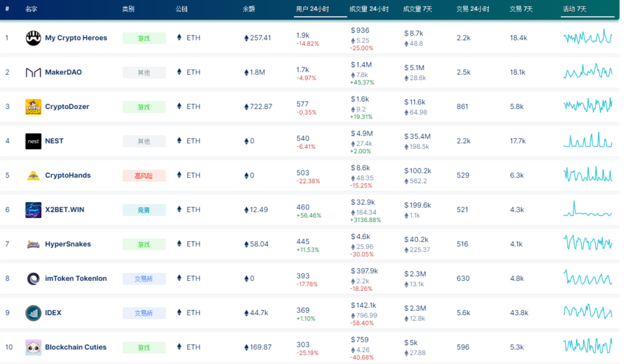Click 游戏 category tag for Blockchain Cuties
The image size is (624, 364).
144,347
